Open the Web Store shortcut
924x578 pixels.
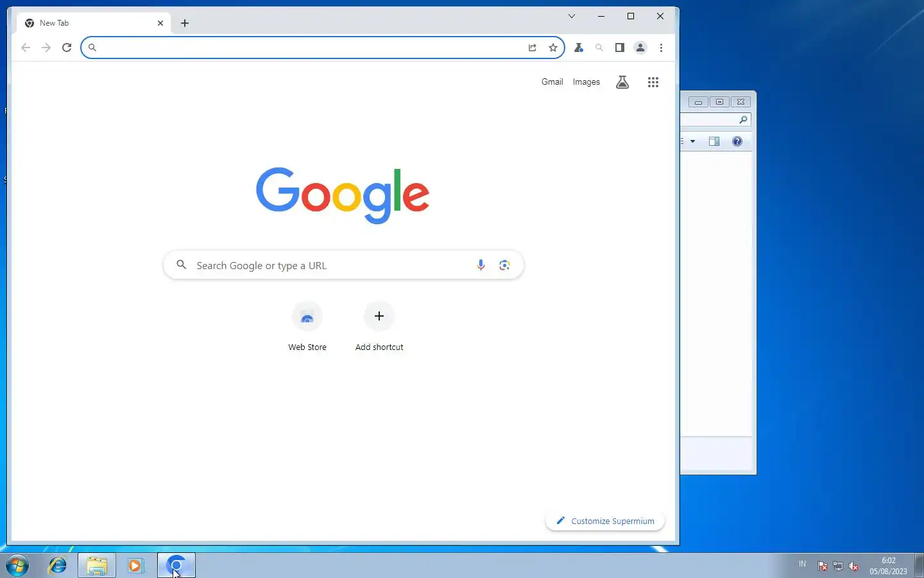point(307,327)
